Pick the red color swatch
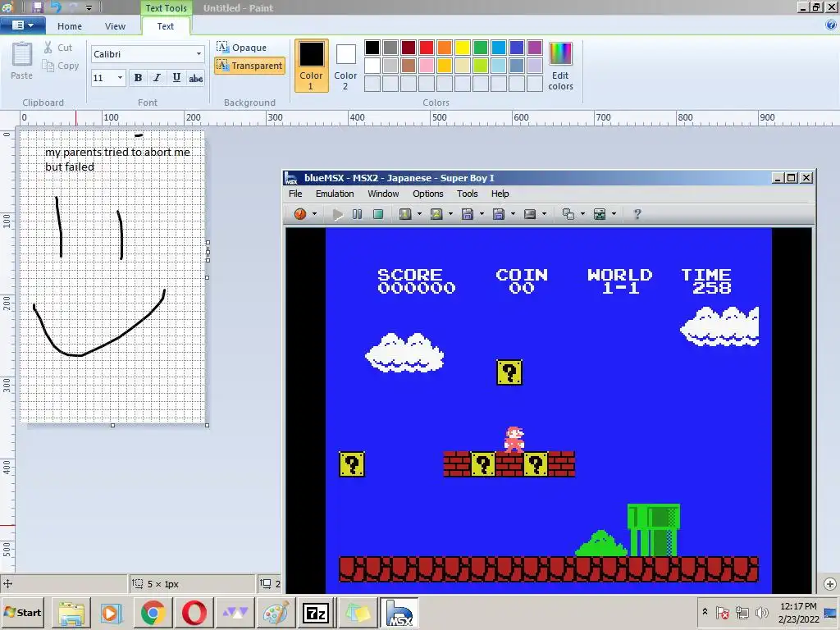 tap(427, 48)
